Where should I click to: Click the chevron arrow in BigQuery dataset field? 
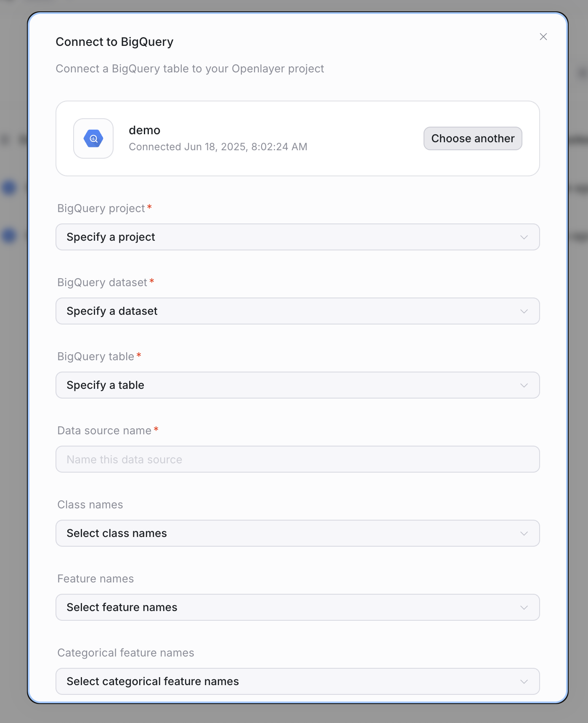[524, 311]
